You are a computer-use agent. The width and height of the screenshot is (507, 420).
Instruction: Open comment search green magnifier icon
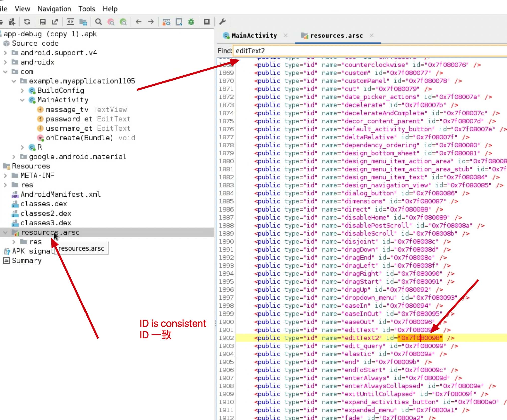tap(123, 22)
